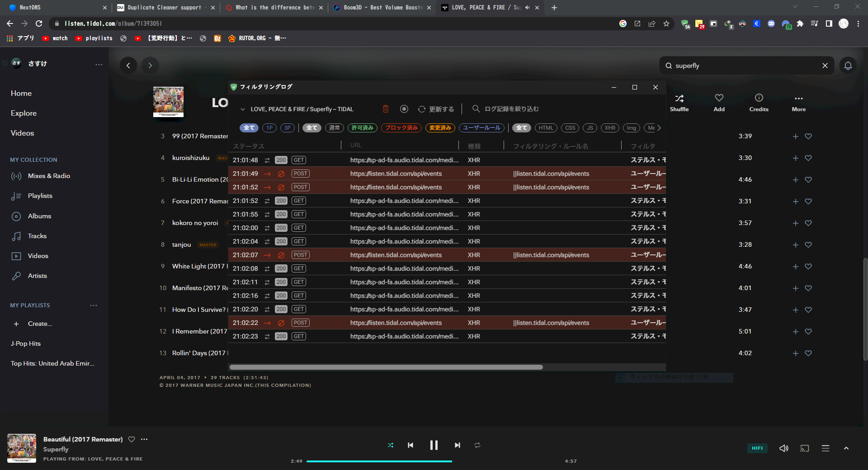This screenshot has height=470, width=868.
Task: Favorite the playing track Beautiful
Action: click(x=132, y=439)
